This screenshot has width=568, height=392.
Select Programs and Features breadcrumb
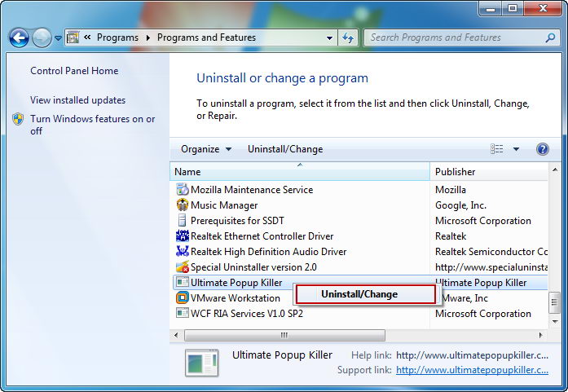pyautogui.click(x=206, y=37)
